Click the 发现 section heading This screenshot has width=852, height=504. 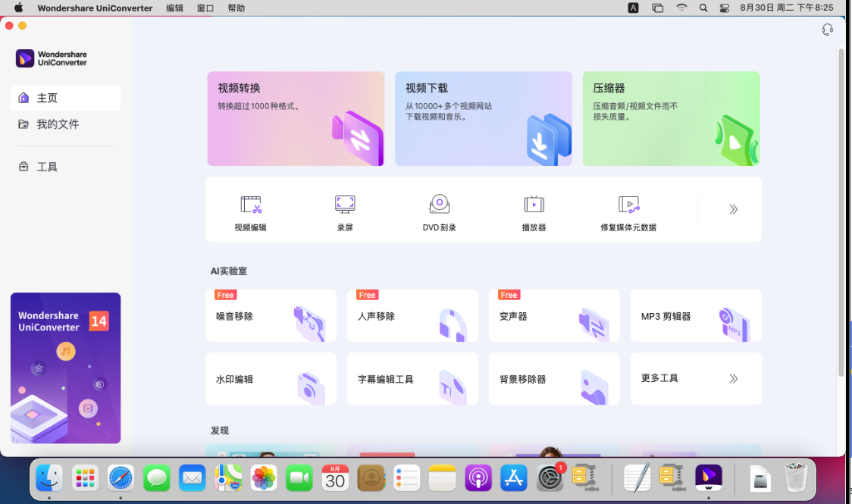[x=220, y=430]
